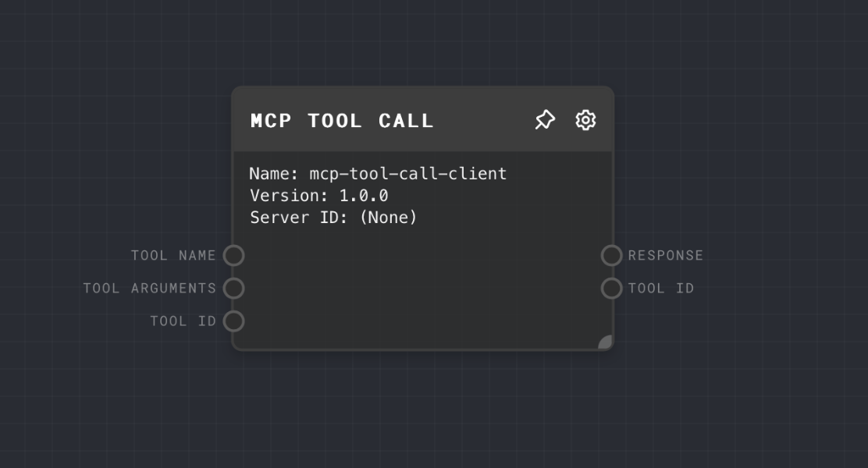Click the Tool Name input port
Viewport: 868px width, 468px height.
point(233,256)
